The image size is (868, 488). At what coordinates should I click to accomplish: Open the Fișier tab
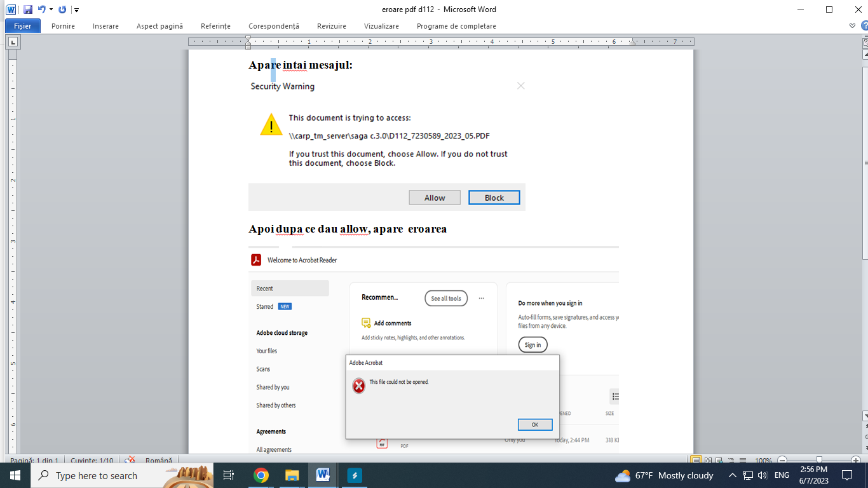pyautogui.click(x=23, y=26)
